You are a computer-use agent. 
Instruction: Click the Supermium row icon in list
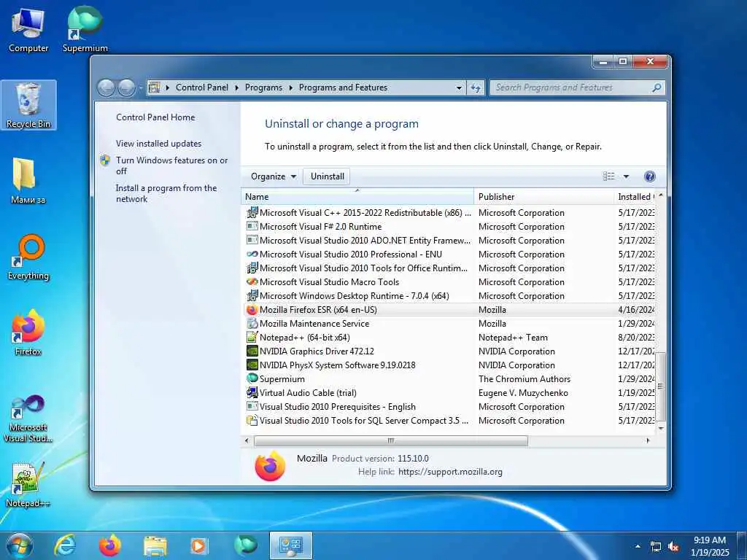point(252,378)
